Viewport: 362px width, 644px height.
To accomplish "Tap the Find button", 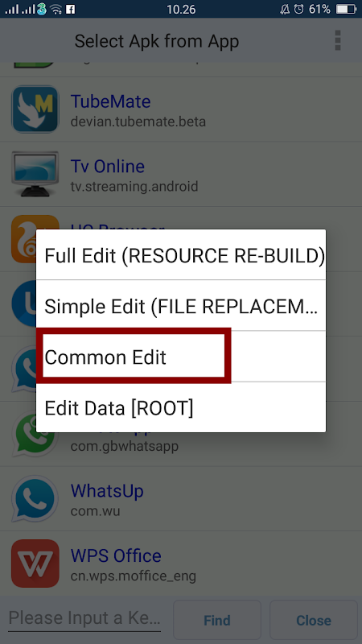I will [x=217, y=620].
